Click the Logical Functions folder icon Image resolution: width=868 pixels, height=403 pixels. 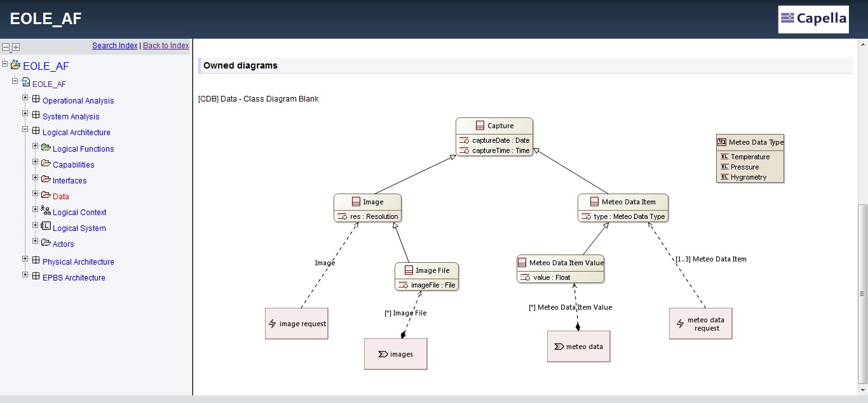[46, 147]
